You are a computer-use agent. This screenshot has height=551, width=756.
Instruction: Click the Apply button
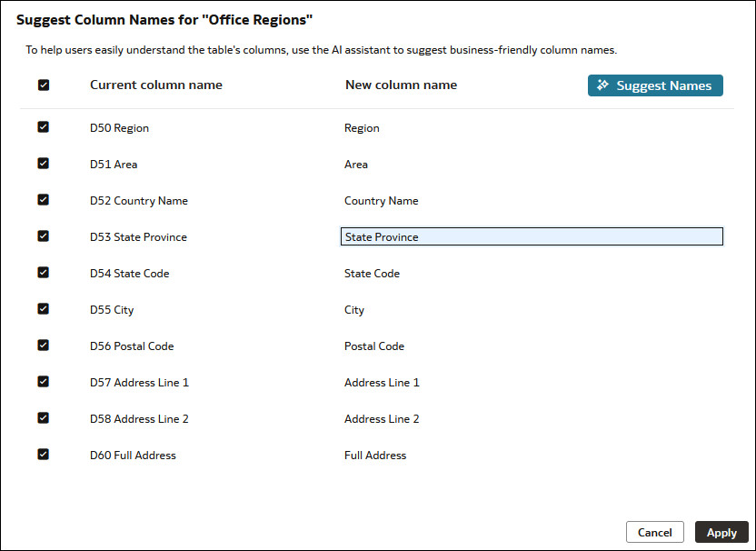[x=721, y=532]
